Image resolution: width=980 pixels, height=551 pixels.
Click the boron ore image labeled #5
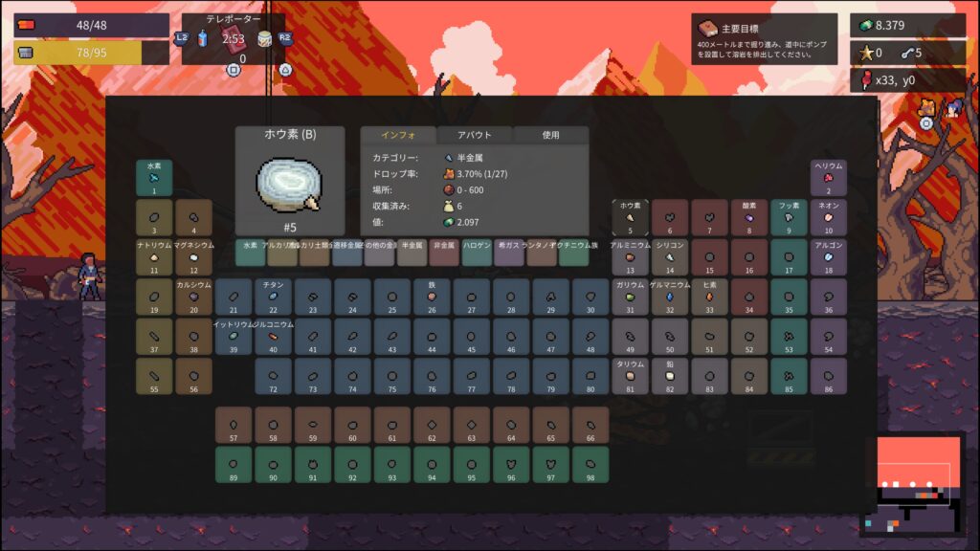[x=289, y=184]
